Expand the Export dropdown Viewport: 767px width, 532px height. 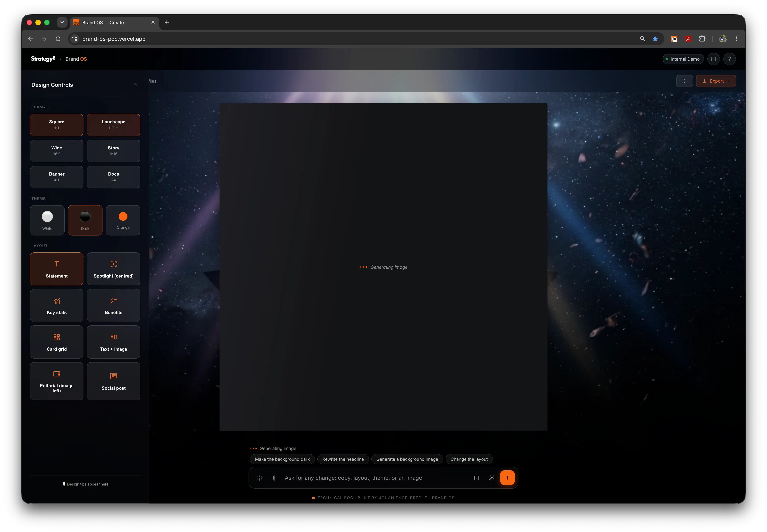716,81
